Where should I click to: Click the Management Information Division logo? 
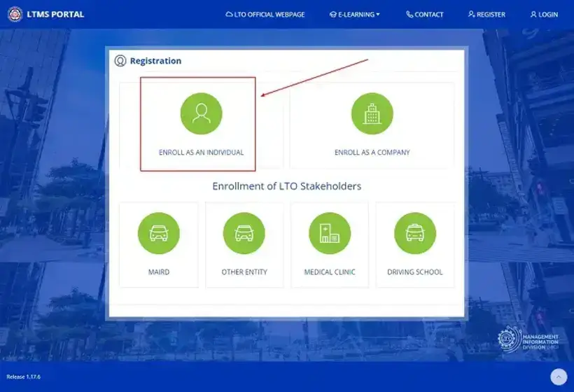tap(528, 339)
